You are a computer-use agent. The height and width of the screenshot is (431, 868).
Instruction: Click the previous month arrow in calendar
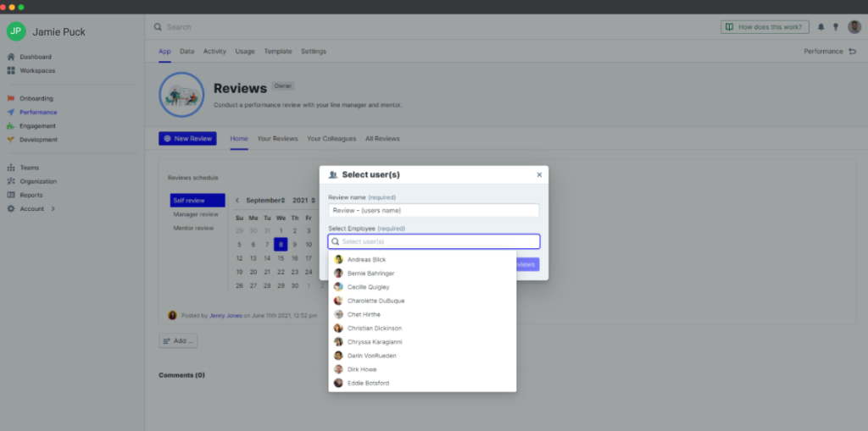(237, 201)
